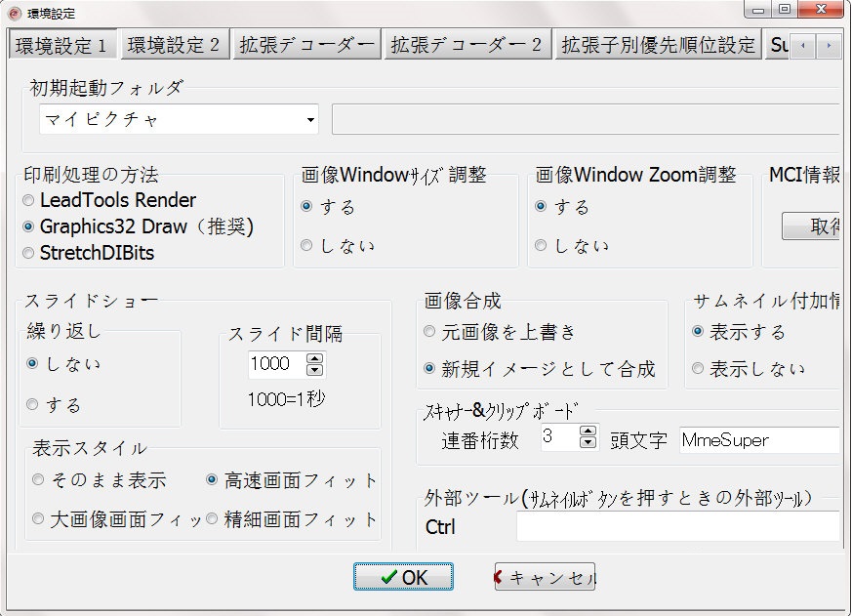This screenshot has height=616, width=852.
Task: Open the 拡張デコーダー 2 tab
Action: (467, 45)
